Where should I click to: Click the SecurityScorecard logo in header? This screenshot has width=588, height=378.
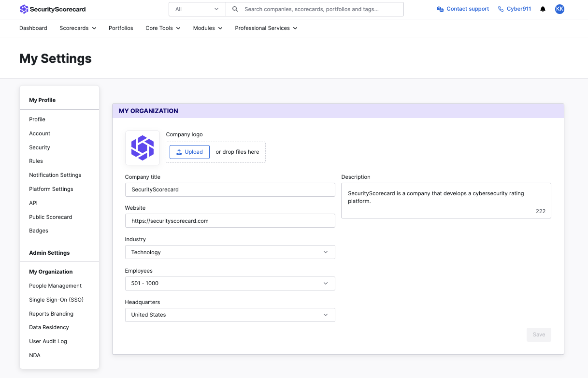(x=53, y=9)
